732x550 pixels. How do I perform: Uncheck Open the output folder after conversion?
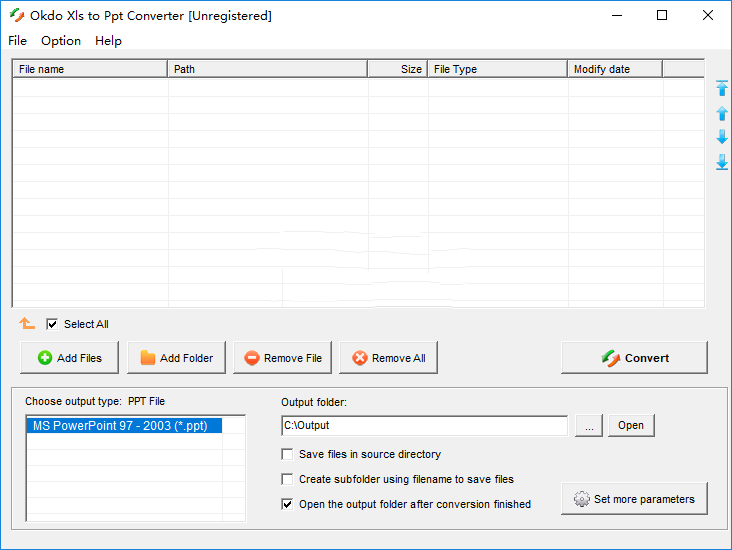click(287, 504)
